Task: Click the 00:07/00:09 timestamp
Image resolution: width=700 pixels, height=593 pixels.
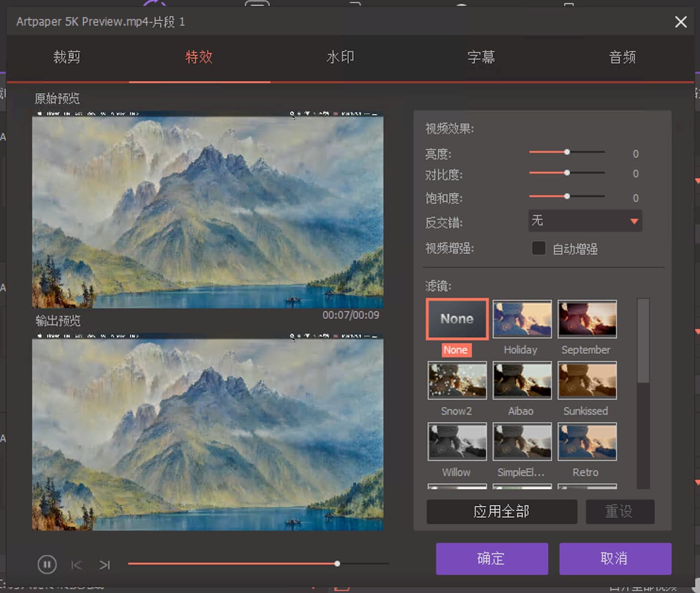Action: pyautogui.click(x=351, y=315)
